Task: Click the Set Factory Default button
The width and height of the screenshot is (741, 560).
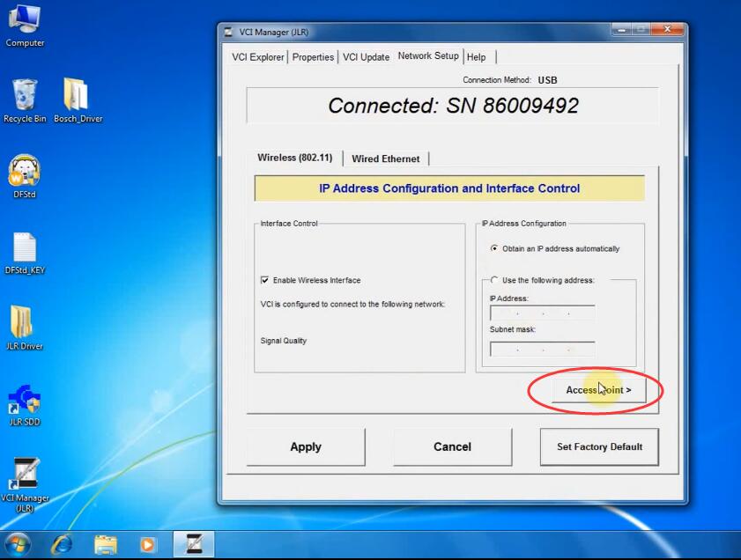Action: (599, 446)
